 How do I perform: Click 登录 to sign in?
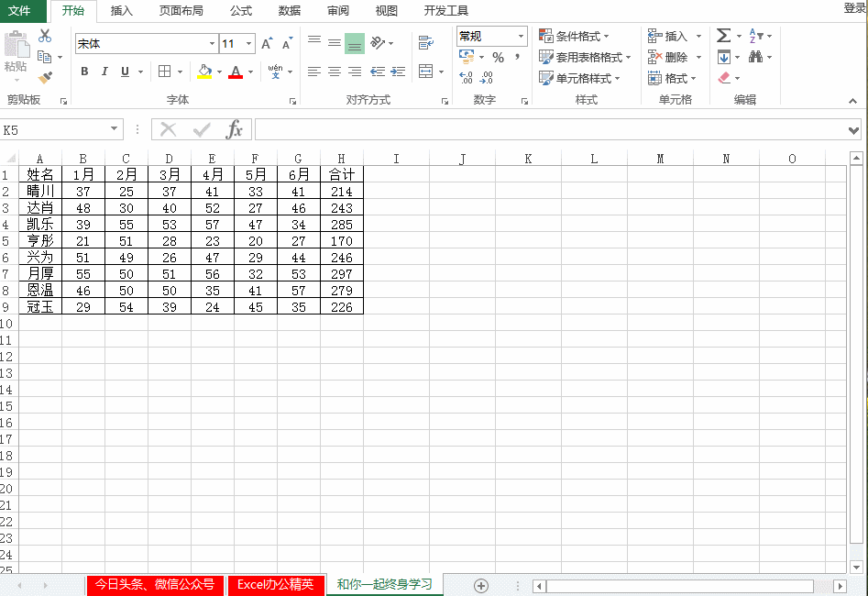point(855,7)
